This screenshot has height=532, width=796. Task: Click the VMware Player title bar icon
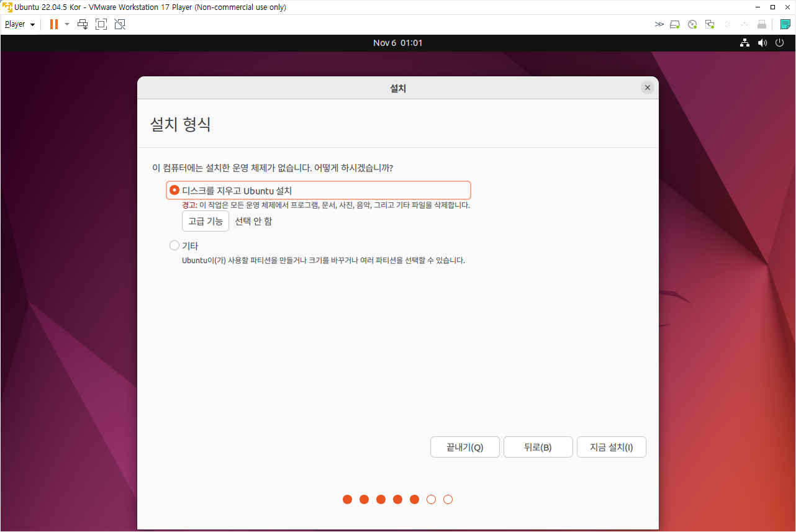[x=7, y=7]
